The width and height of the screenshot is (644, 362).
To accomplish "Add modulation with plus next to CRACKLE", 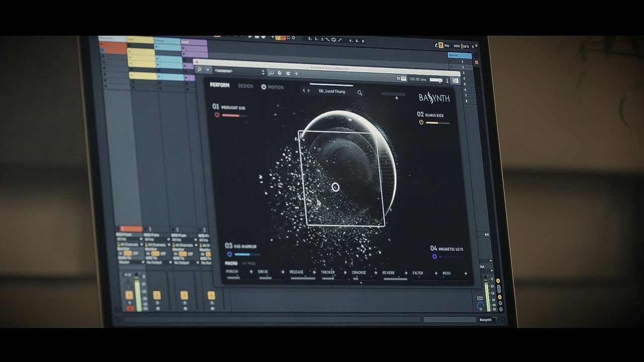I will [x=376, y=273].
